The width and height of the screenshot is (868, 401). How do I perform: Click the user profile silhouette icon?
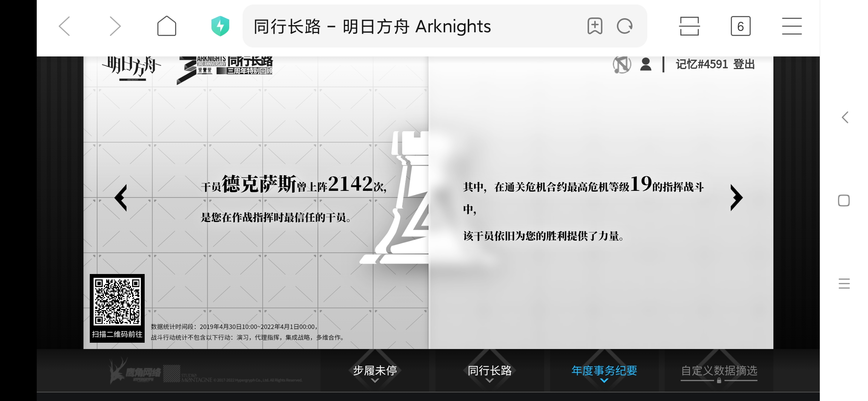tap(646, 64)
